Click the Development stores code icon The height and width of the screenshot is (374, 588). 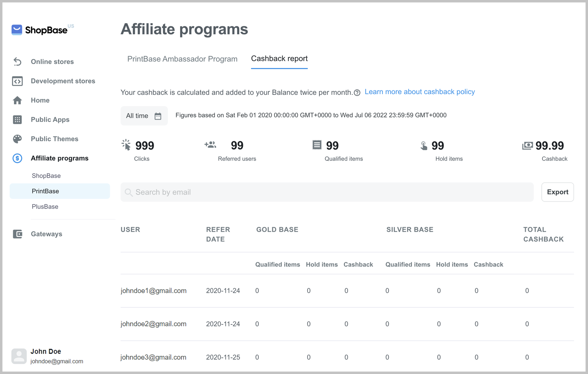click(x=17, y=81)
